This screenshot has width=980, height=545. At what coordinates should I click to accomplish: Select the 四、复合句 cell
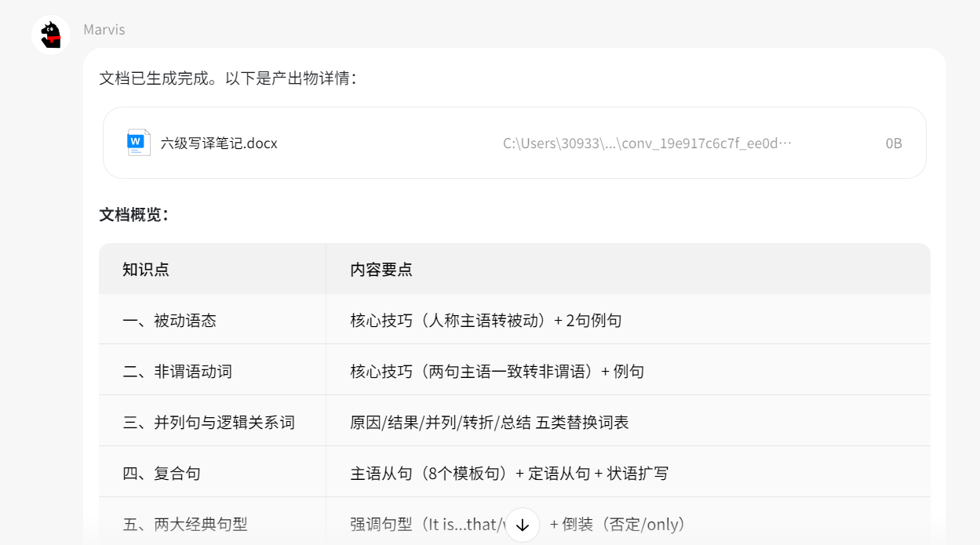click(x=213, y=473)
